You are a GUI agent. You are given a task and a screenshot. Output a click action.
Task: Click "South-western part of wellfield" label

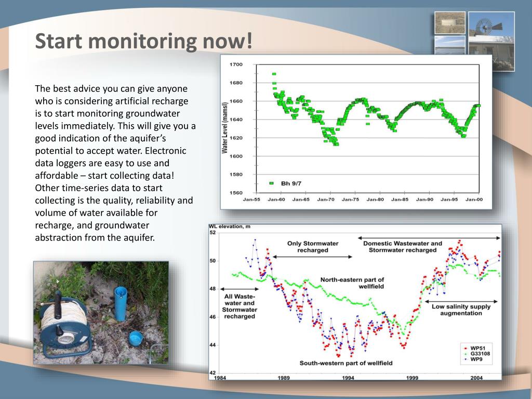[x=345, y=363]
